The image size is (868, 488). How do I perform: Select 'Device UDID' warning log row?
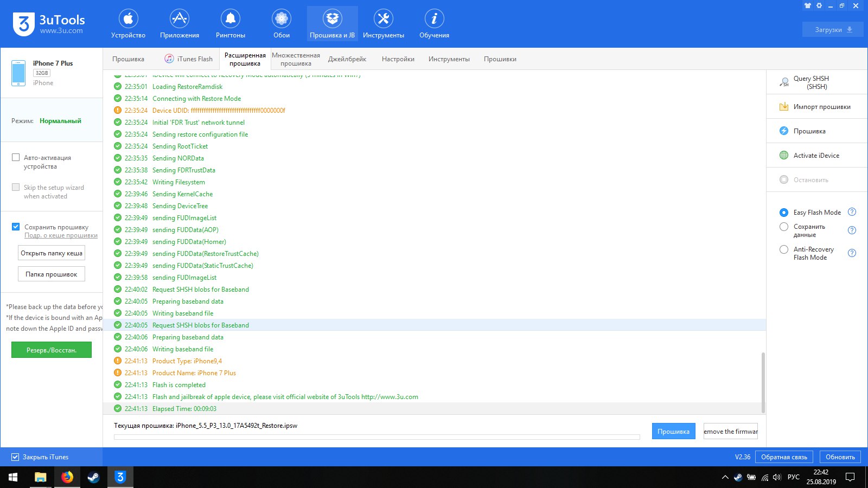point(434,111)
